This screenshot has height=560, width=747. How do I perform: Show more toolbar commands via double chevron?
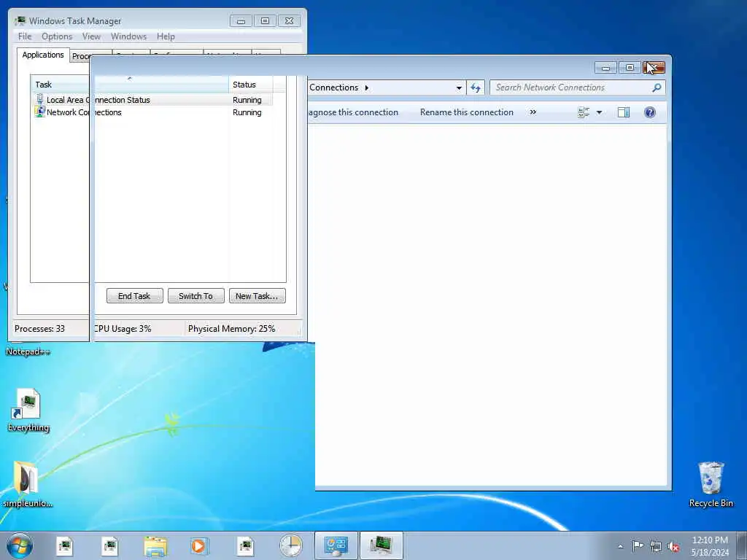533,112
